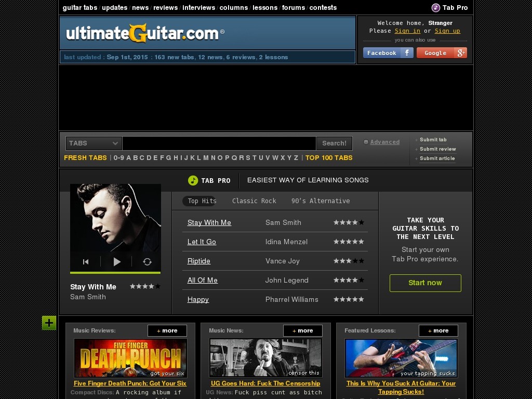Open the your tapping sucks lesson thumbnail
This screenshot has width=532, height=399.
(x=401, y=358)
